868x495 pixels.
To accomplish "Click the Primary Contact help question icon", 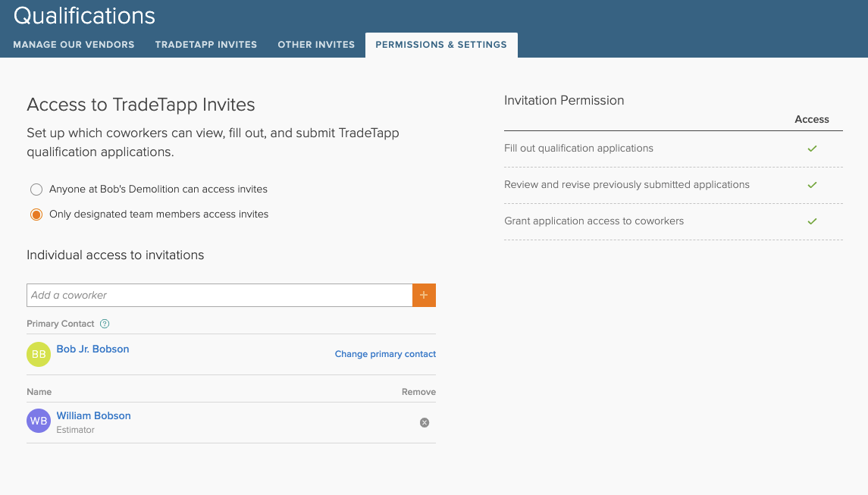I will tap(105, 324).
